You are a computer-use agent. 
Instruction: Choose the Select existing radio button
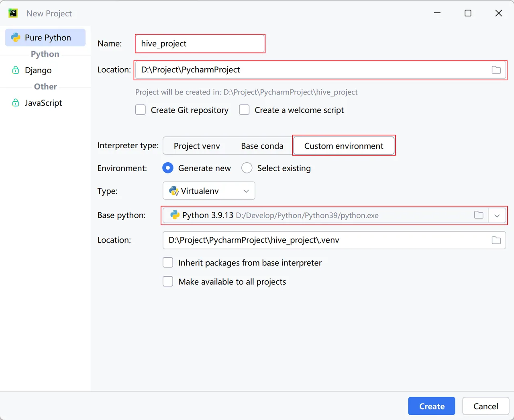(247, 168)
